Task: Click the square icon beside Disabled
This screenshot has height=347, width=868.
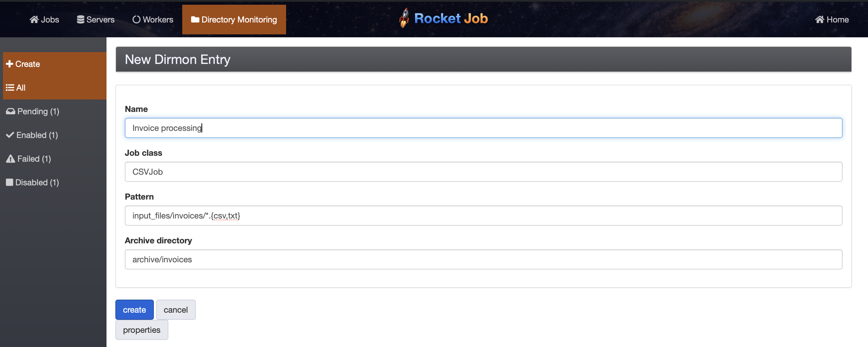Action: point(9,182)
